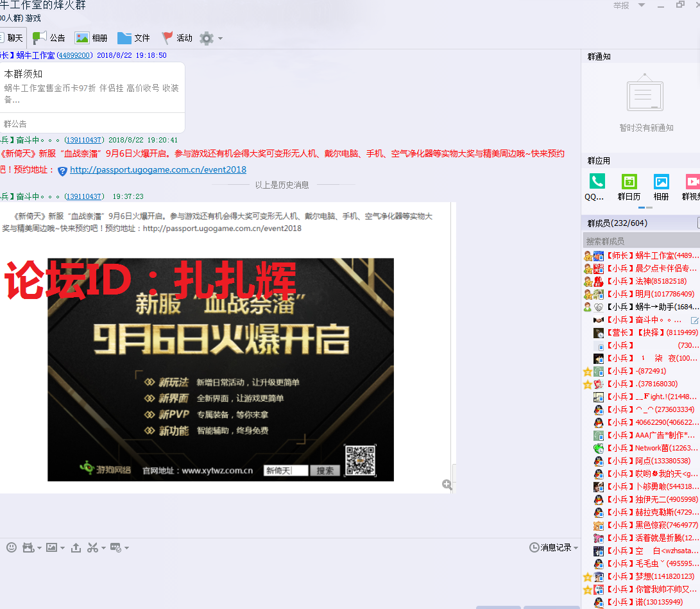The height and width of the screenshot is (609, 700).
Task: Switch to the second group apps page
Action: (x=649, y=208)
